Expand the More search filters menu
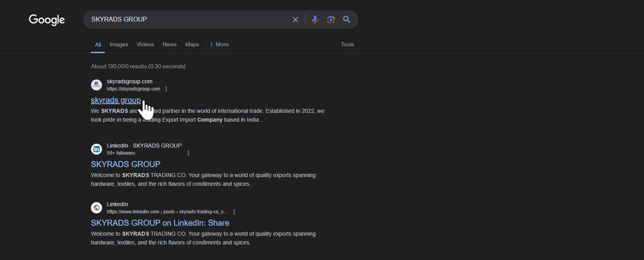Image resolution: width=644 pixels, height=260 pixels. pos(219,44)
